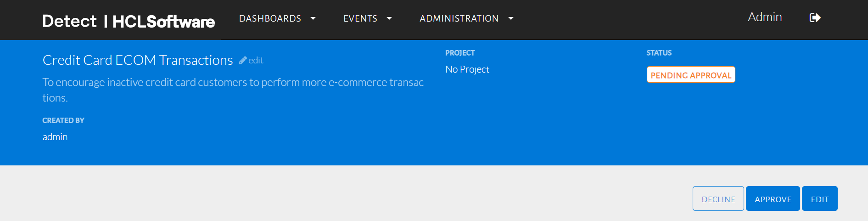Click the logout icon beside Admin
This screenshot has width=868, height=221.
[815, 18]
